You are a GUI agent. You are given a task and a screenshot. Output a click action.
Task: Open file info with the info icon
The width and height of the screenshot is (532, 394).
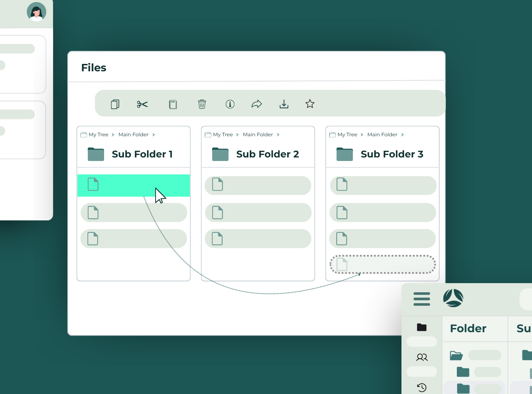(230, 104)
